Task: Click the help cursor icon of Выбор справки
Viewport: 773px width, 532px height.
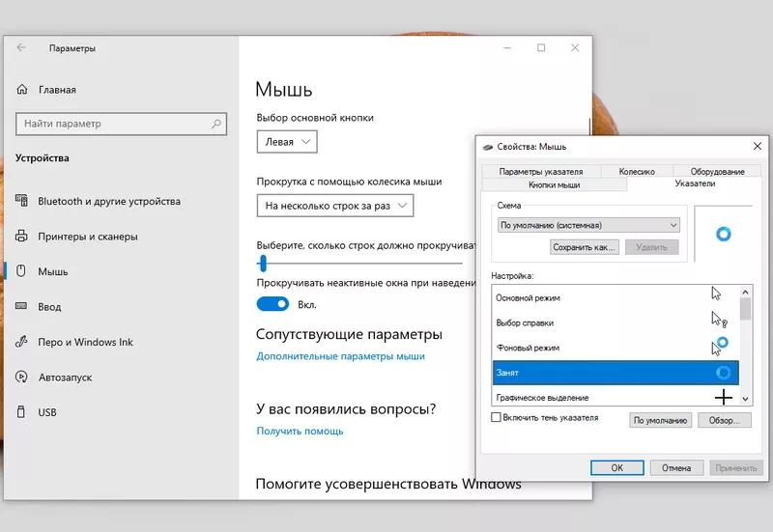Action: [719, 320]
